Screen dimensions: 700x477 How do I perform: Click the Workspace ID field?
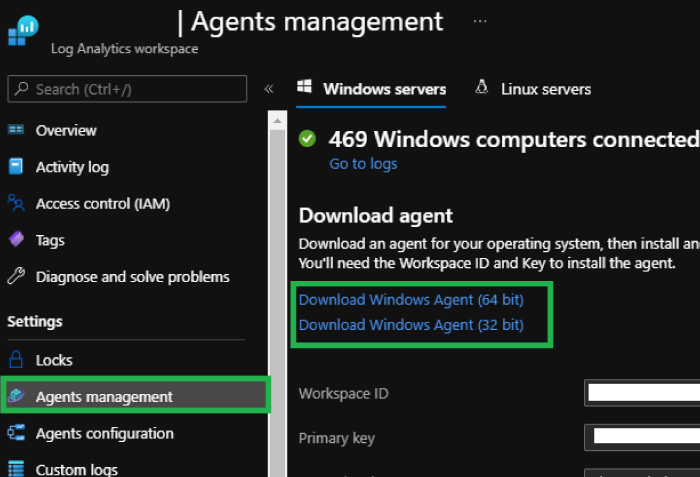tap(643, 393)
